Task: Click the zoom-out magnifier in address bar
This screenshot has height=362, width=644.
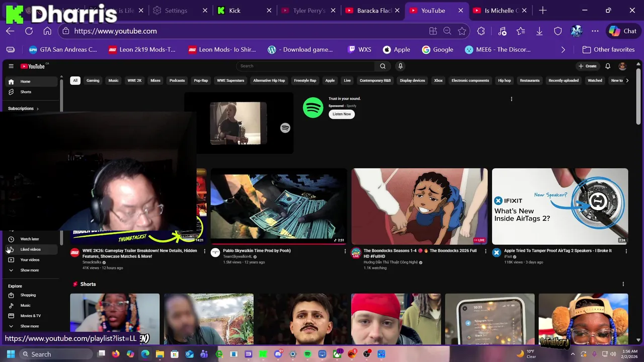Action: point(447,31)
